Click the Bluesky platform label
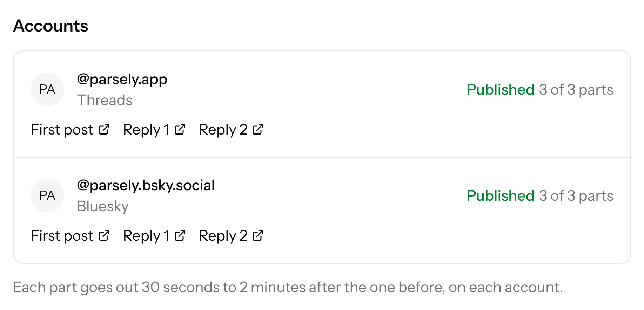 click(x=103, y=206)
